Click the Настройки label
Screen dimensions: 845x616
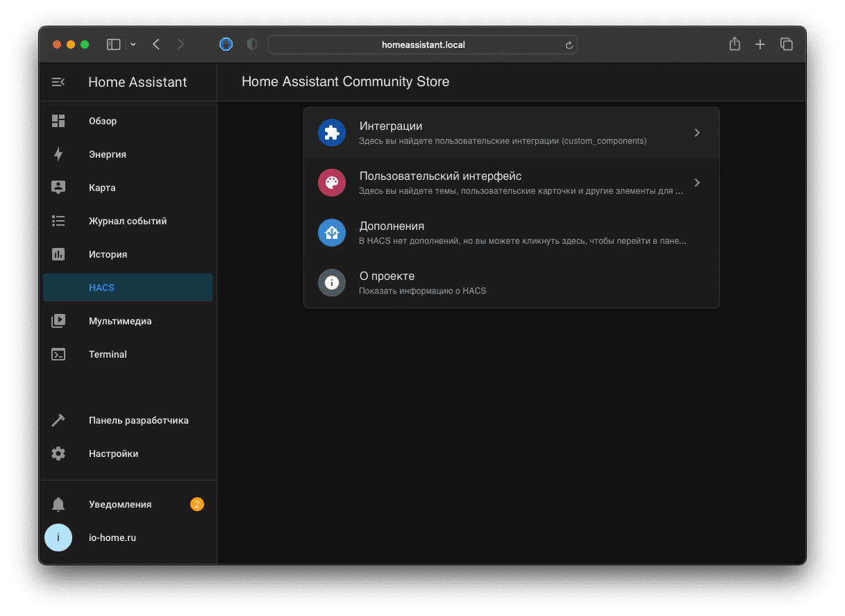point(114,453)
